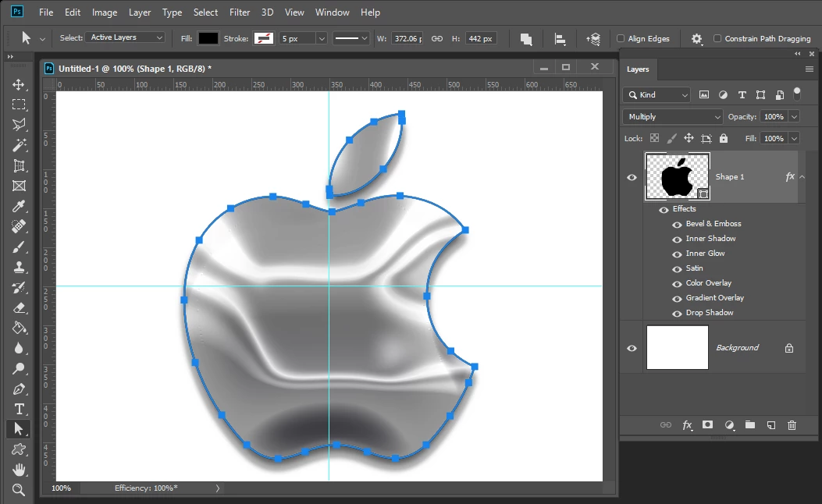
Task: Select the Healing Brush tool
Action: [19, 226]
